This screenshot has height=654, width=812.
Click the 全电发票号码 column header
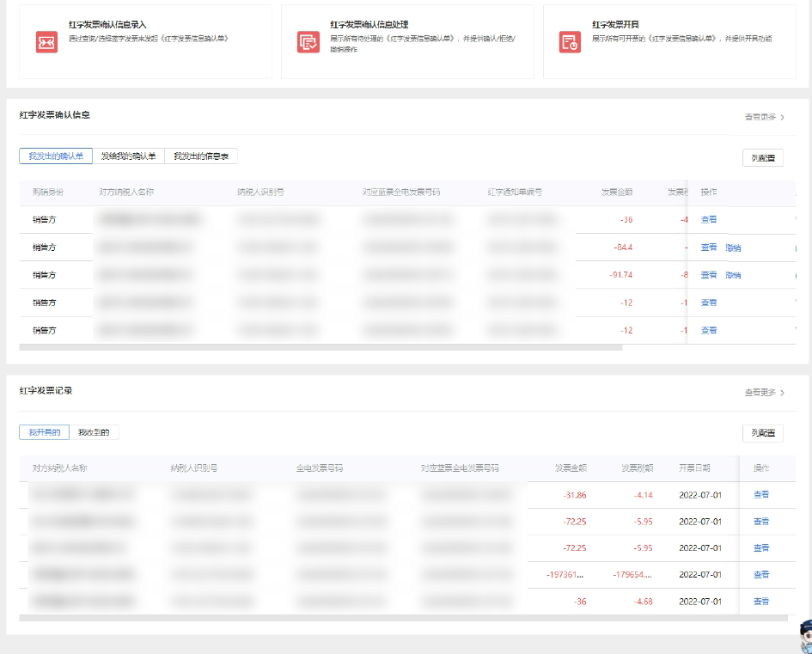click(x=320, y=468)
